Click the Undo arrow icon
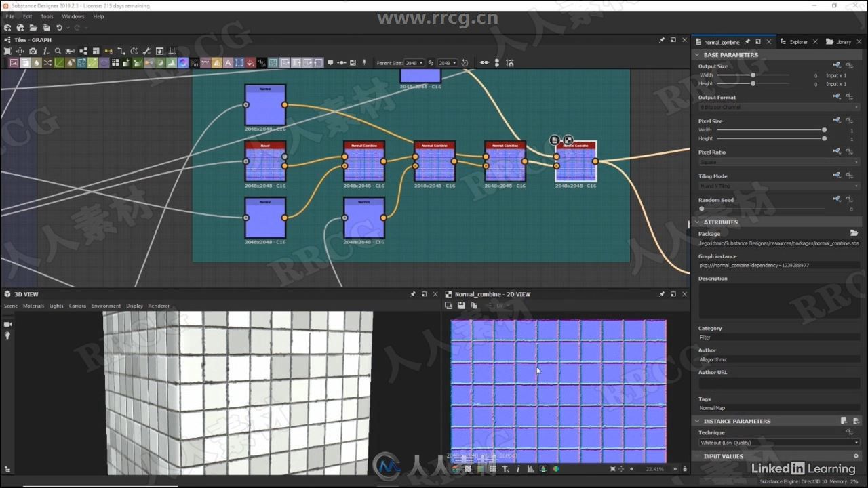 59,28
